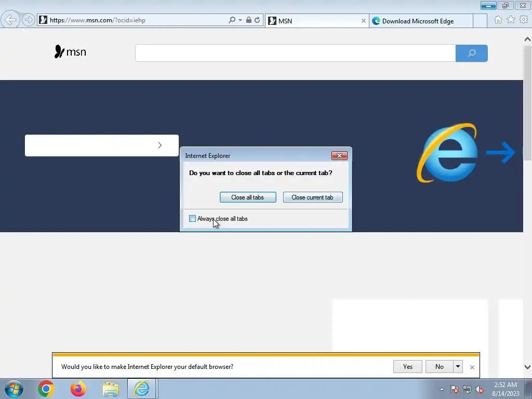Image resolution: width=532 pixels, height=399 pixels.
Task: Switch to the Download Microsoft Edge tab
Action: coord(421,21)
